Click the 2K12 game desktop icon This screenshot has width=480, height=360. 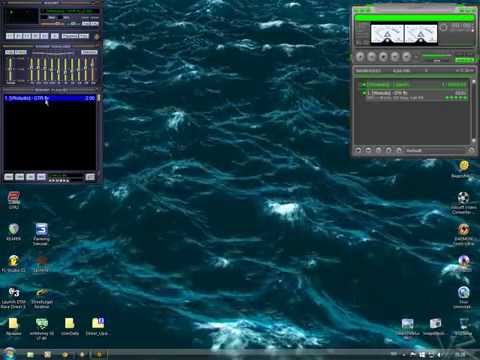point(14,200)
